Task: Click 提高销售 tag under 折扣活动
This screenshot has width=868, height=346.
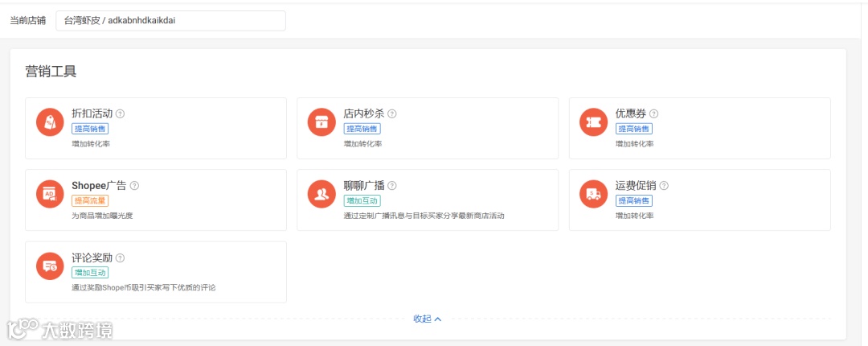Action: click(90, 129)
